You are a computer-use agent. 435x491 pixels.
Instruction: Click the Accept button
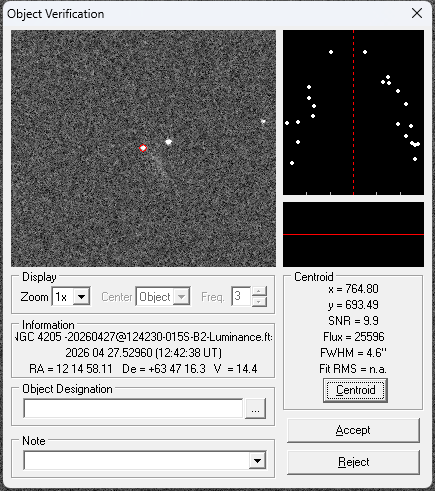(x=353, y=430)
